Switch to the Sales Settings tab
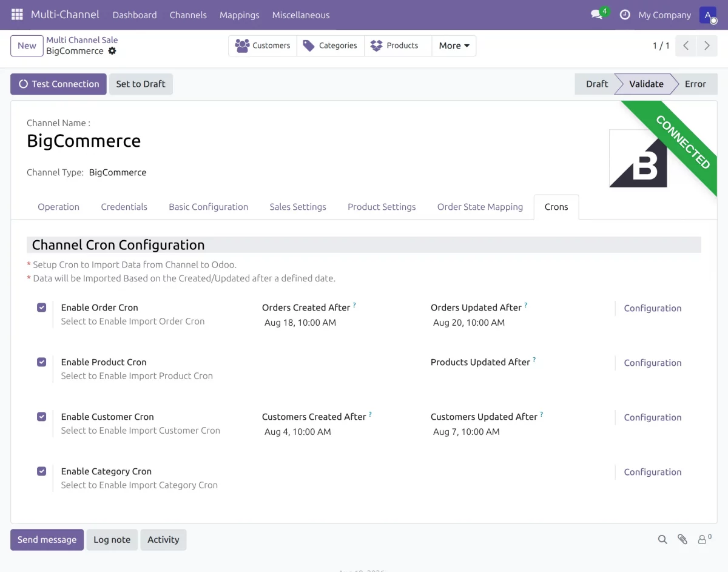Screen dimensions: 728x572 coord(298,207)
